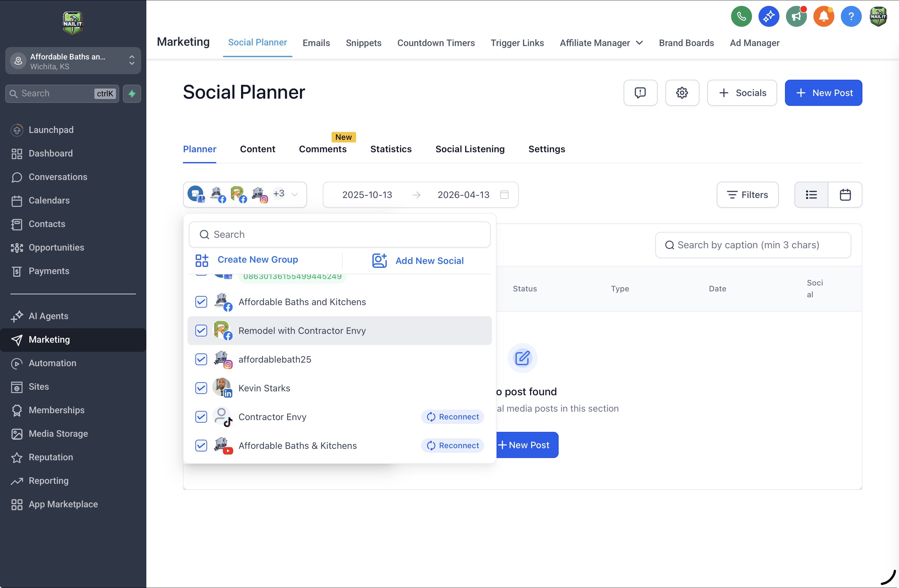Open the Social Planner settings gear icon
The image size is (899, 588).
682,92
